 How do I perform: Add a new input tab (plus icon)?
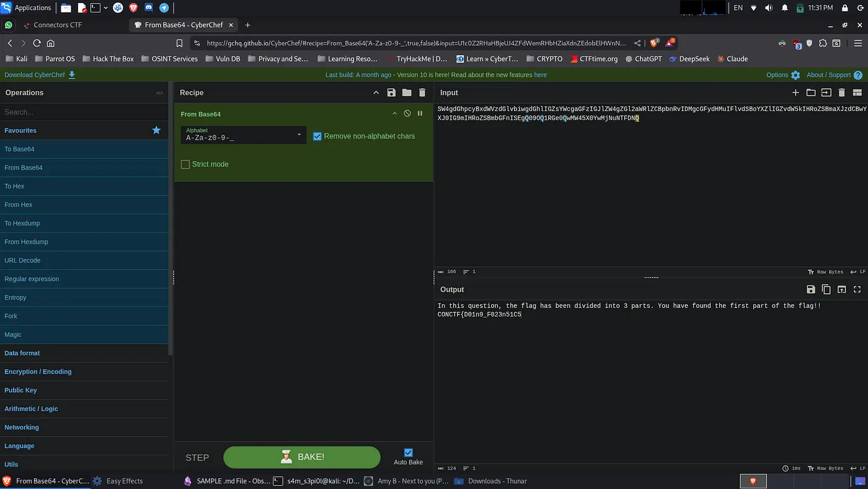point(795,92)
